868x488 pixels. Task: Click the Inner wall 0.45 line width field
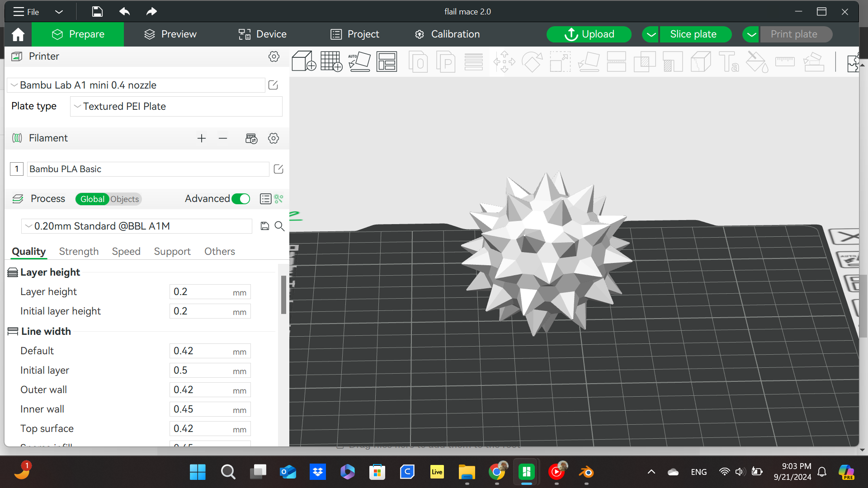(x=210, y=409)
